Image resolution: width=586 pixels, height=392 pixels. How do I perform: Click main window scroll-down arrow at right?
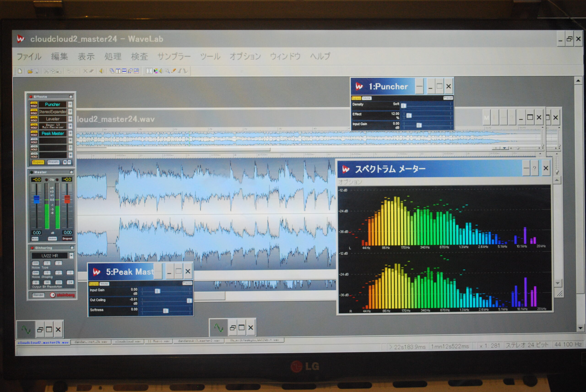click(580, 328)
